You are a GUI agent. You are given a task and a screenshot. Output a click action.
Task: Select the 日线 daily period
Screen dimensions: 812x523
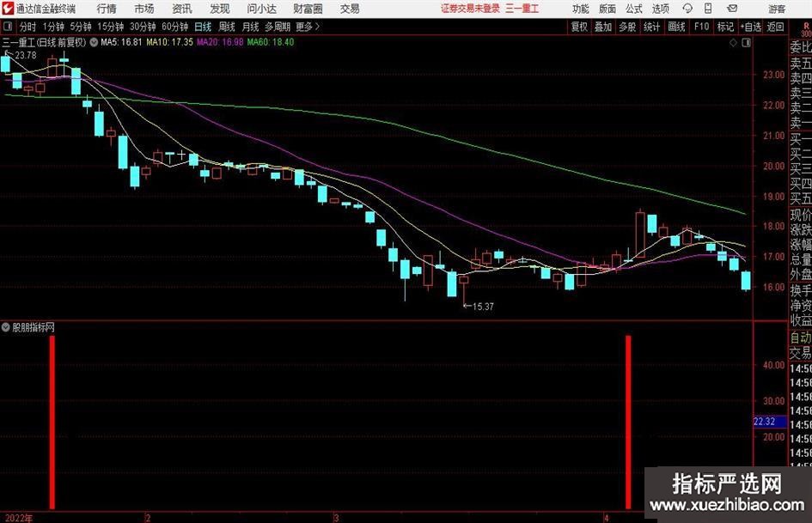pyautogui.click(x=203, y=27)
